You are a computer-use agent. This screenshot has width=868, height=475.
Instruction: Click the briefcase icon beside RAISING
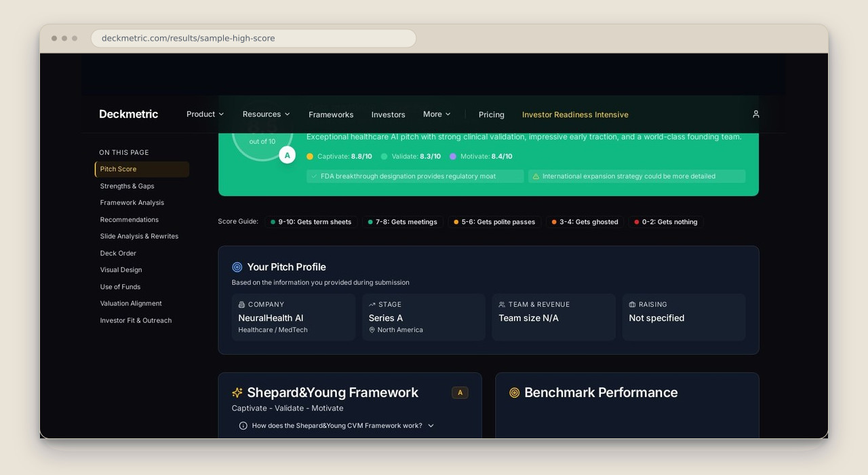tap(632, 305)
